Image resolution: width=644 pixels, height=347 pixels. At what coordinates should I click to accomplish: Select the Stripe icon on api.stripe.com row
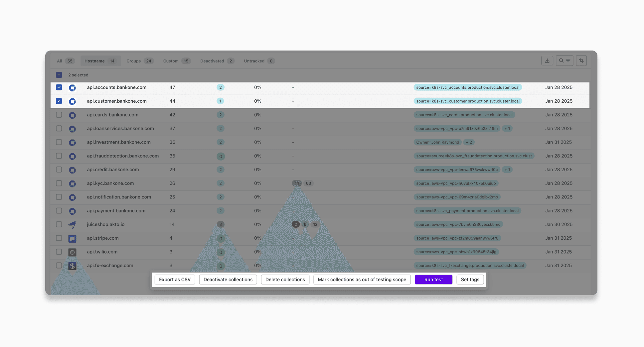(72, 238)
